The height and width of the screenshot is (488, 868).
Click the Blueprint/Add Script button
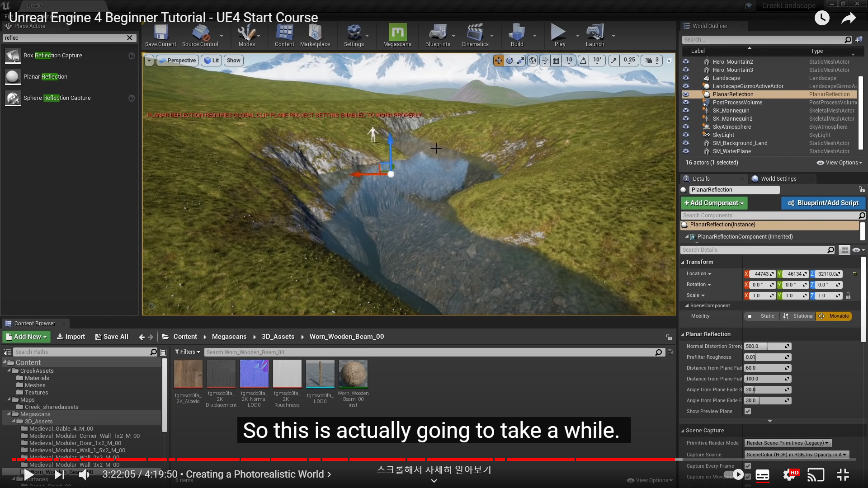tap(823, 203)
